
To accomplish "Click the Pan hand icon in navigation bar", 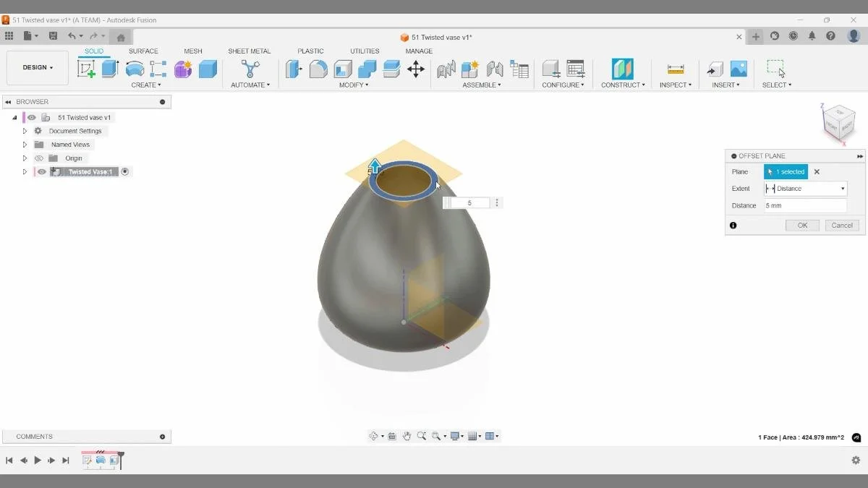I will 407,436.
